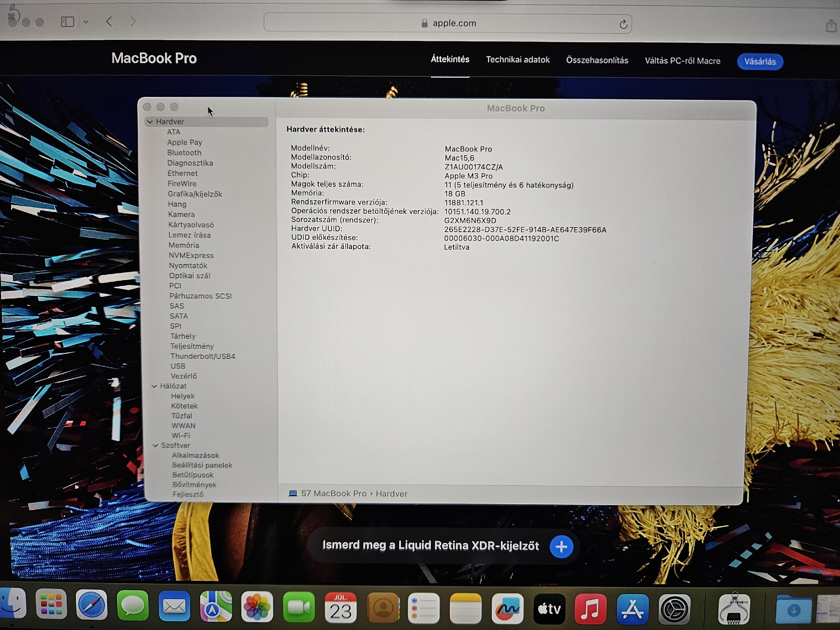This screenshot has width=840, height=630.
Task: Select Tárhely in sidebar
Action: point(183,336)
